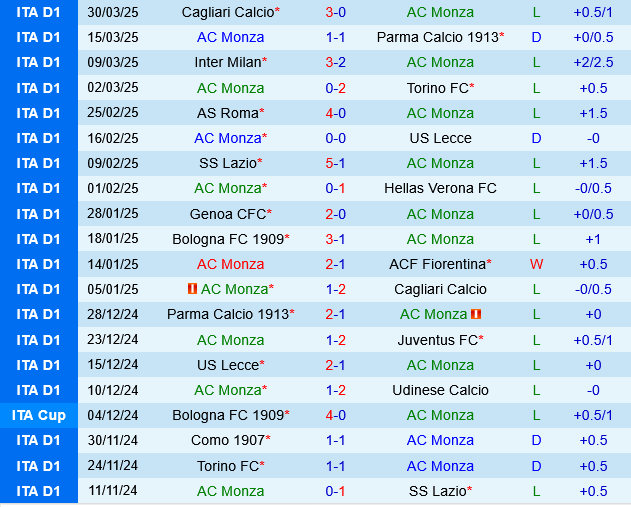The width and height of the screenshot is (631, 507).
Task: Select the ITA Cup competition label
Action: pos(38,415)
